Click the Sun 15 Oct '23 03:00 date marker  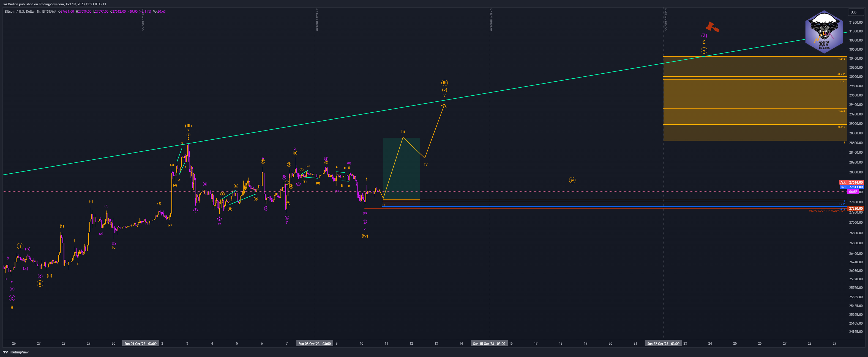(x=489, y=344)
